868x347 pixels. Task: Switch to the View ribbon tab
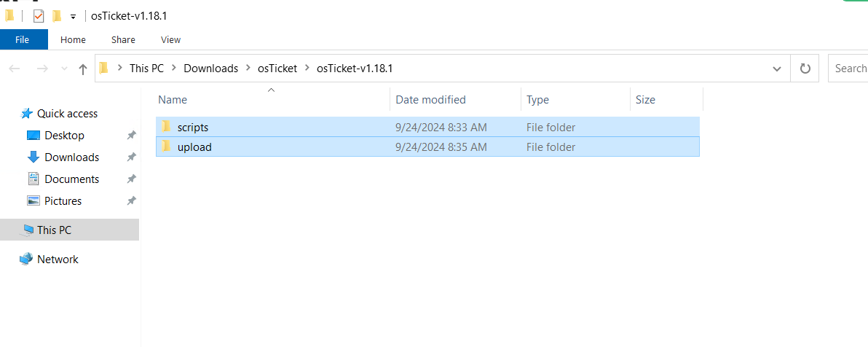click(x=170, y=39)
